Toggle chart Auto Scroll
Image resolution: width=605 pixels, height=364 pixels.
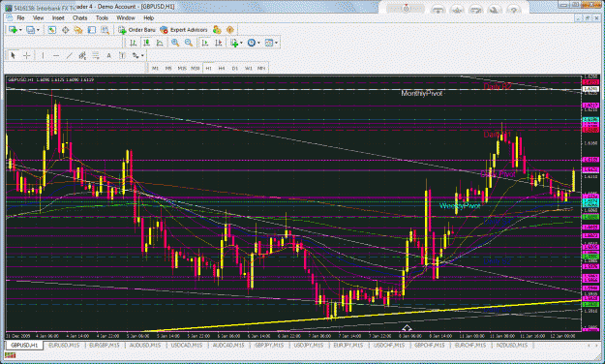(x=205, y=43)
